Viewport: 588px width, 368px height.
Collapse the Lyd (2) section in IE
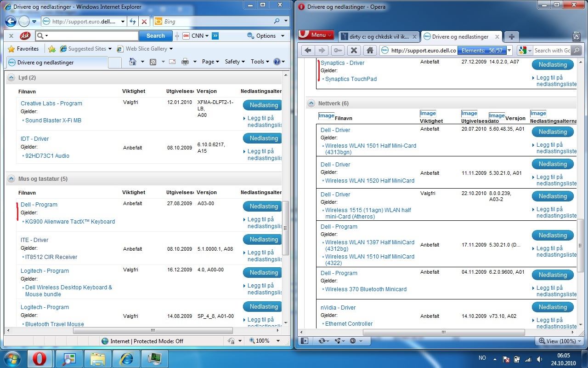(11, 78)
